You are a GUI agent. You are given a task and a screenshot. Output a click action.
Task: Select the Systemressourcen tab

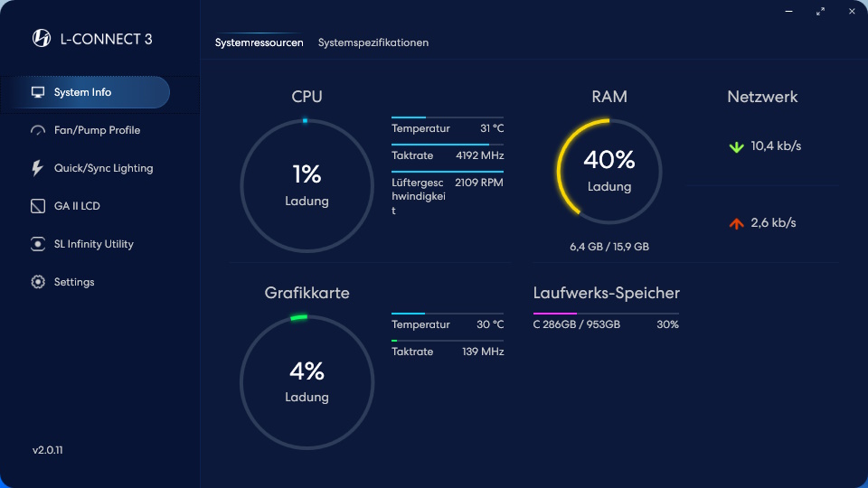(x=259, y=42)
